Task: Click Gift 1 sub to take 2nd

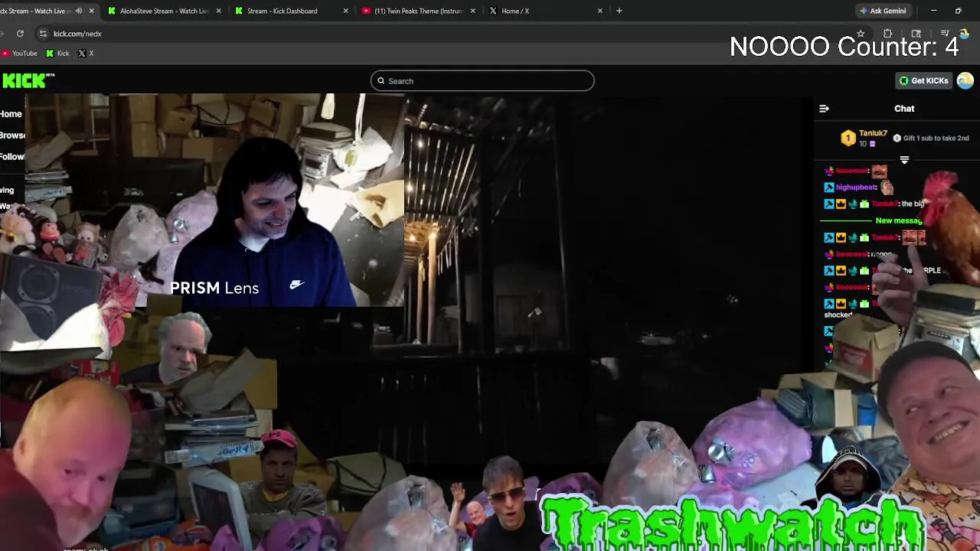Action: coord(936,139)
